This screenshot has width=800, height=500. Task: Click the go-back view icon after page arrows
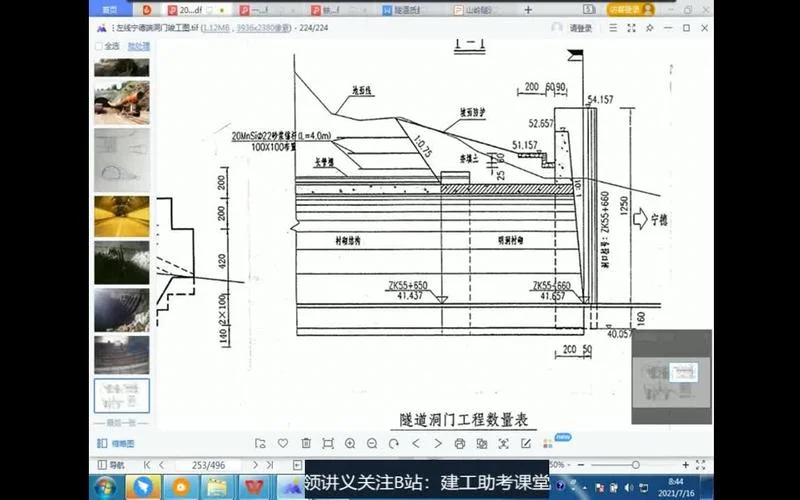pos(297,465)
